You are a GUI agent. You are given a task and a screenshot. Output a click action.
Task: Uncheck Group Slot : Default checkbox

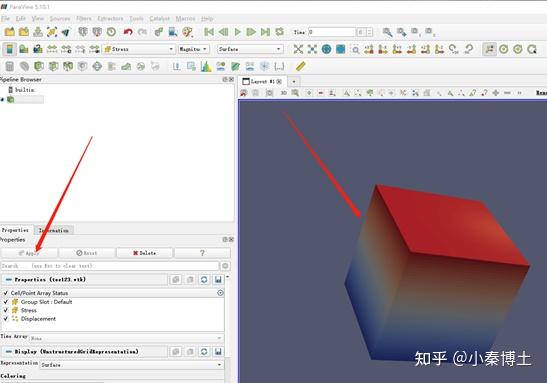(x=6, y=302)
